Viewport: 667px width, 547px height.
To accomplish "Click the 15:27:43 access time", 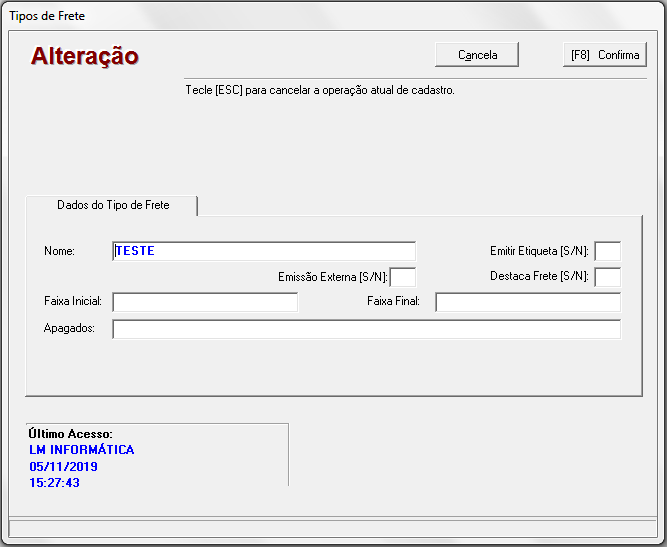I will coord(55,483).
